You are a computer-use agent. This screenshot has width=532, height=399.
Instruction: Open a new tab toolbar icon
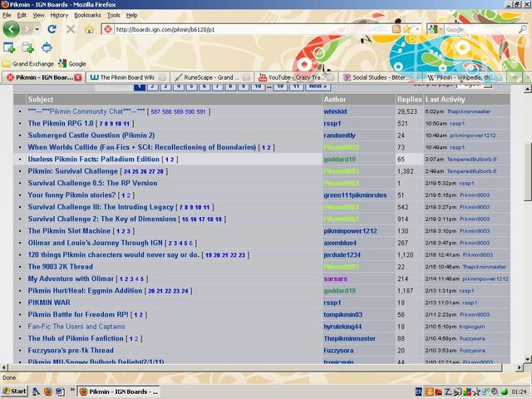coord(27,47)
